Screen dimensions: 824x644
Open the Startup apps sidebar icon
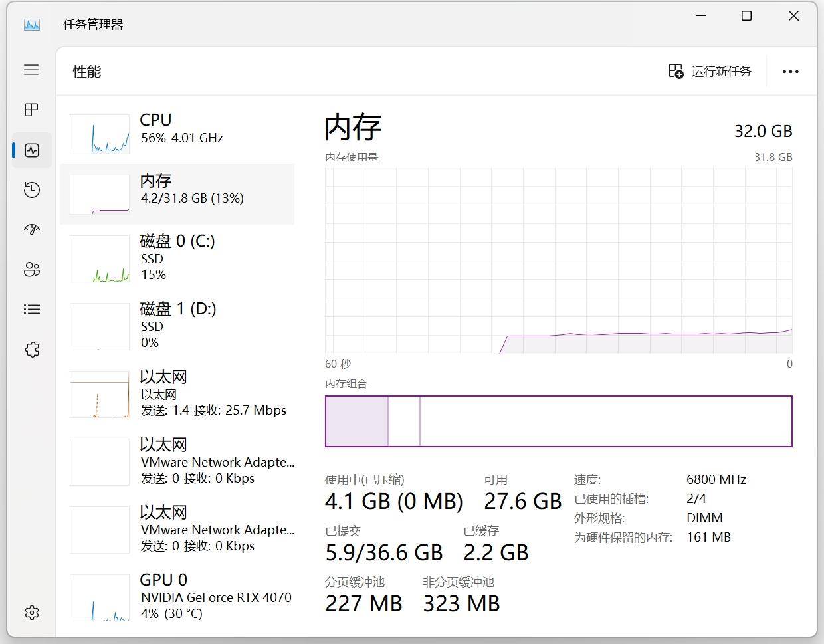pyautogui.click(x=31, y=229)
